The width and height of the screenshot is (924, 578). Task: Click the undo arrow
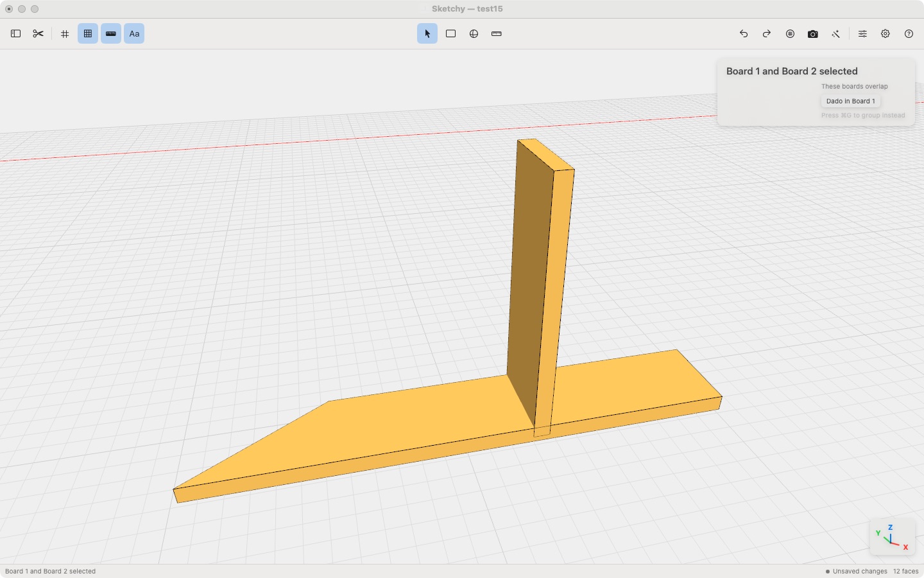[744, 34]
